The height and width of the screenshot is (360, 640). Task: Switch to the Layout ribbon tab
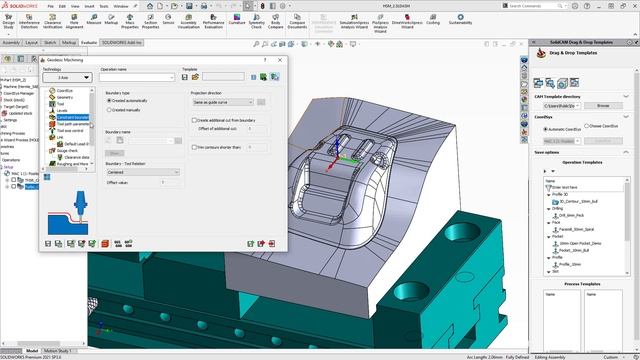click(31, 42)
